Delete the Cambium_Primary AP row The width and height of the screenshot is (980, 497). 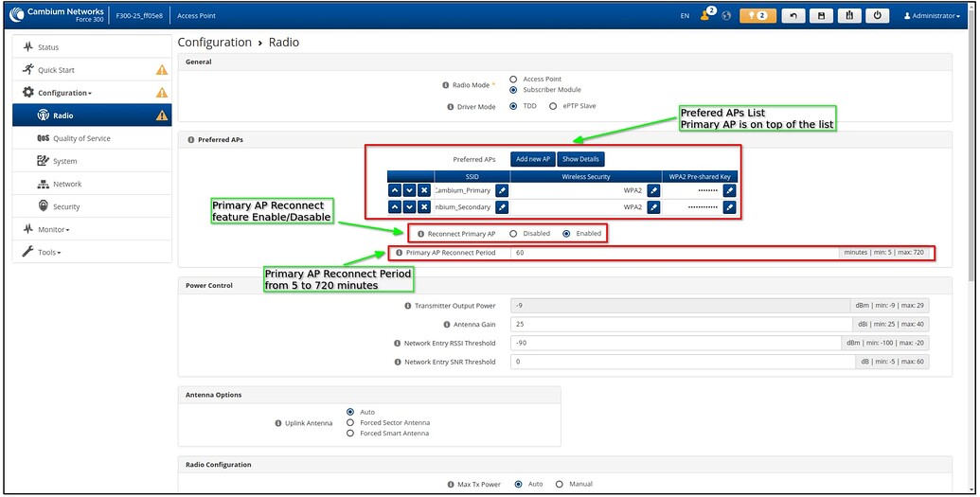(x=424, y=190)
